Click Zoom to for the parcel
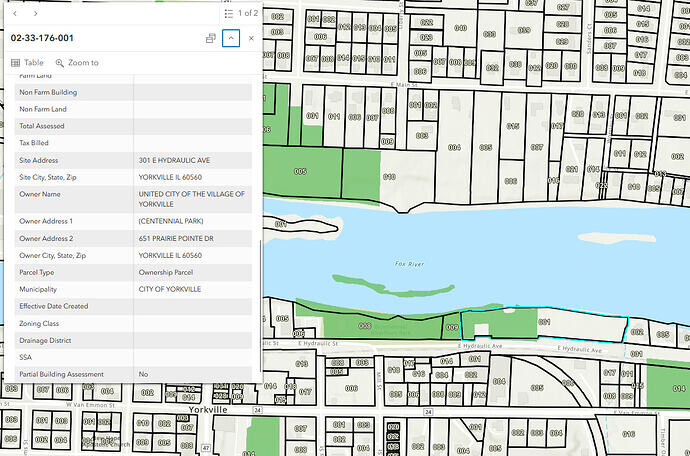 [x=77, y=63]
